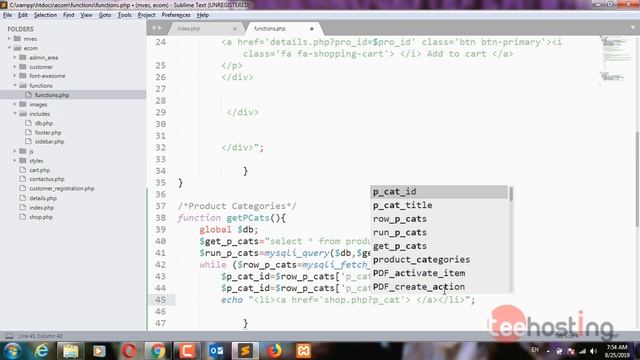Launch Internet Explorer from taskbar
The width and height of the screenshot is (640, 360).
point(41,351)
